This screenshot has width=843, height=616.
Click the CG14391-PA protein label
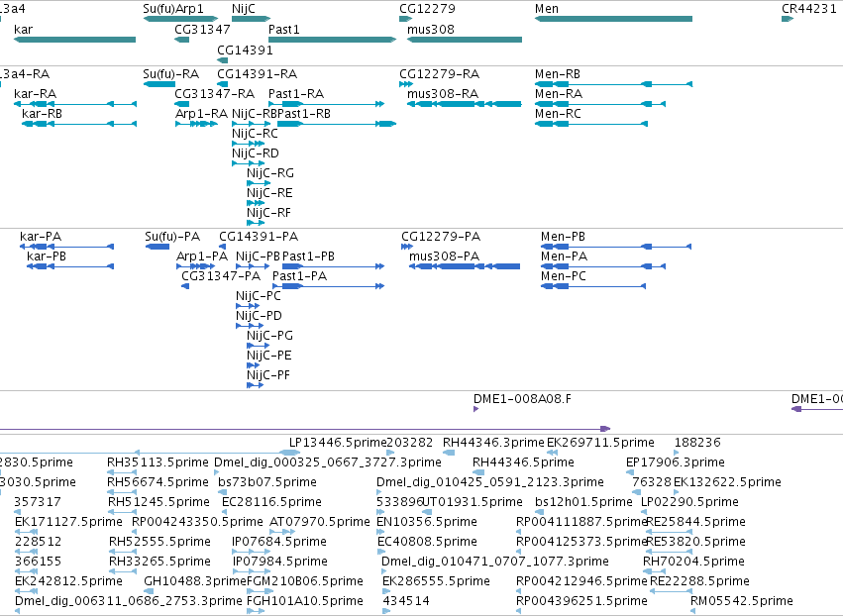(259, 237)
